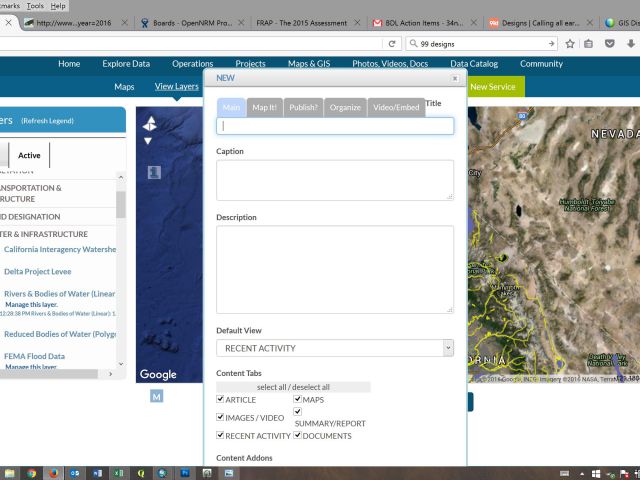Image resolution: width=640 pixels, height=480 pixels.
Task: Open the View Layers link
Action: point(176,87)
